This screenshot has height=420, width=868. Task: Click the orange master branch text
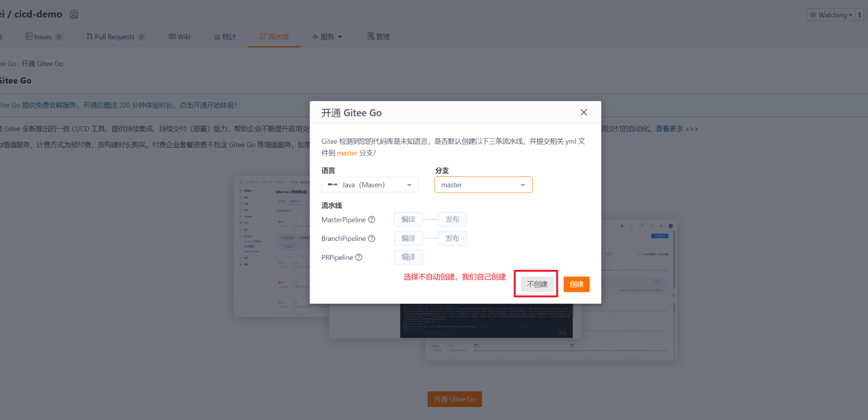(347, 153)
